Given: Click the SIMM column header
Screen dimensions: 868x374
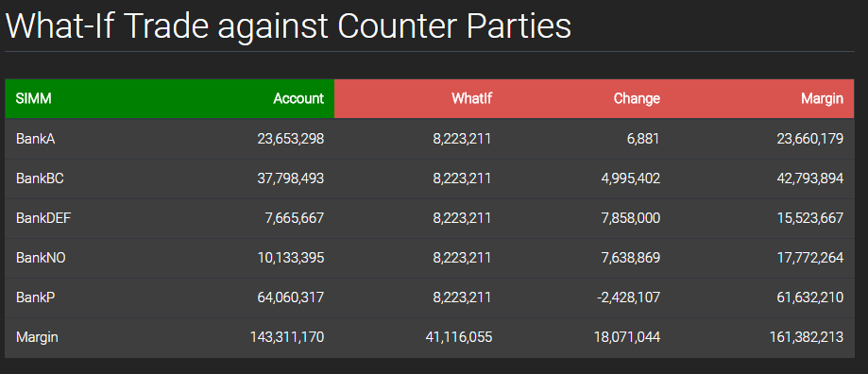Looking at the screenshot, I should pyautogui.click(x=34, y=99).
